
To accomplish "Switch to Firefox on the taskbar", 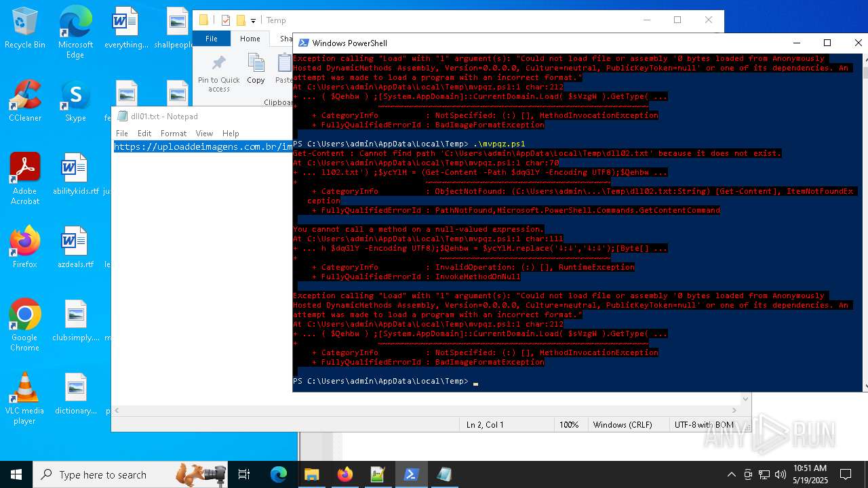I will 344,474.
